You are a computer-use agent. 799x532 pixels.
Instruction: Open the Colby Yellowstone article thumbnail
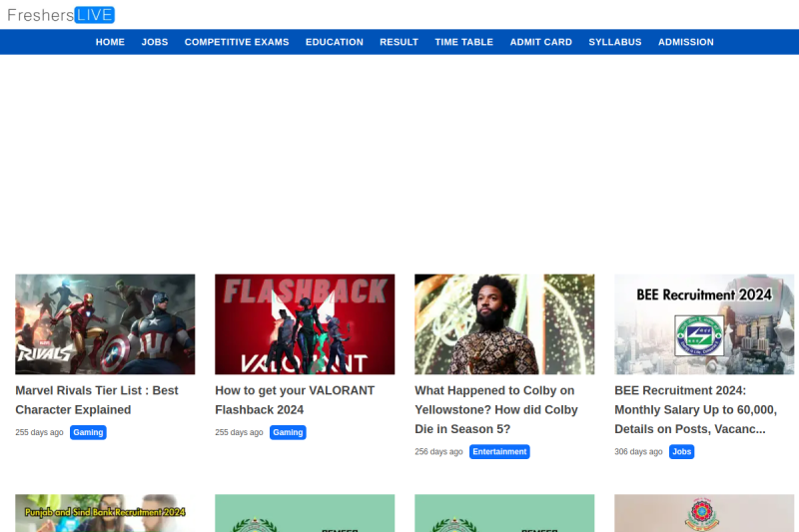504,324
